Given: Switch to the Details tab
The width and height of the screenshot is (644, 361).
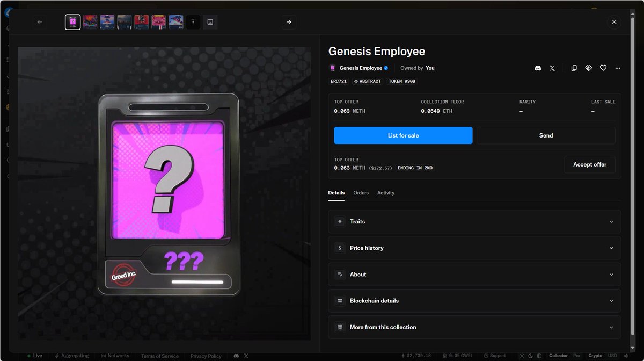Looking at the screenshot, I should pos(336,193).
